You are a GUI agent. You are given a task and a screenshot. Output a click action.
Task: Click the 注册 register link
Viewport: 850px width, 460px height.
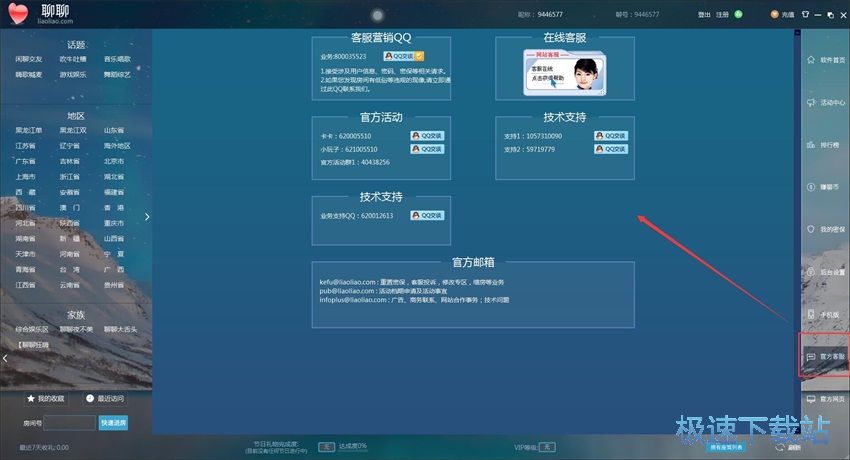pos(722,15)
